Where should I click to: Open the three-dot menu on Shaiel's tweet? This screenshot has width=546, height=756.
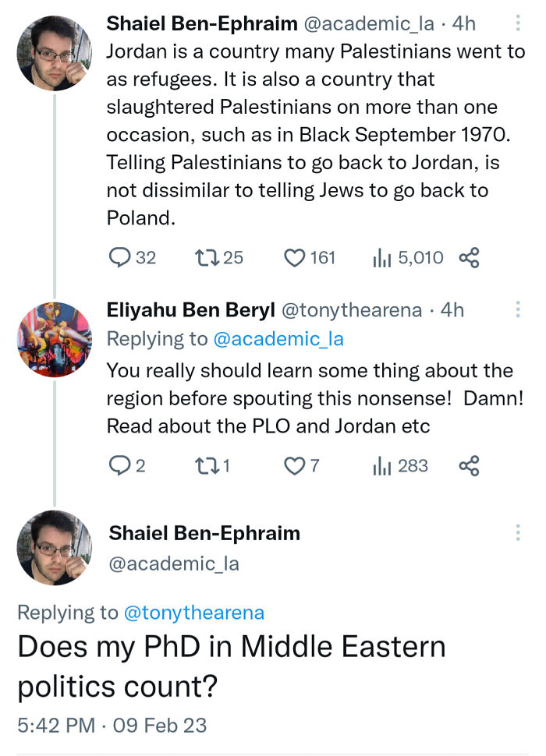(x=518, y=23)
